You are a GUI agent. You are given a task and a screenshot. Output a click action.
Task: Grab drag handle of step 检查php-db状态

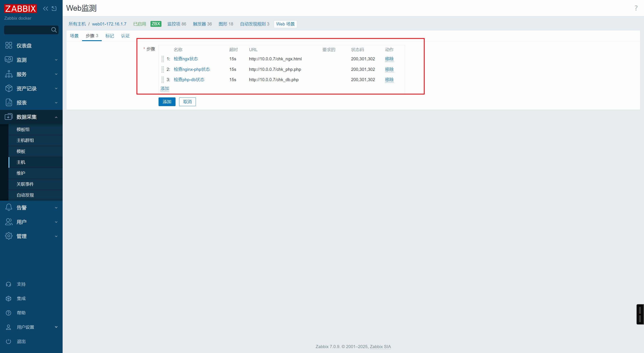click(163, 80)
